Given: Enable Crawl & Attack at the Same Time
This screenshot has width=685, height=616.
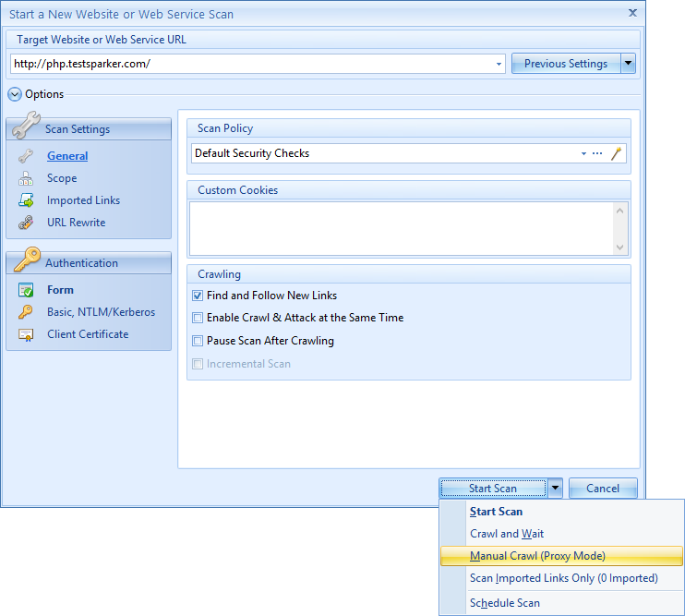Looking at the screenshot, I should (198, 318).
